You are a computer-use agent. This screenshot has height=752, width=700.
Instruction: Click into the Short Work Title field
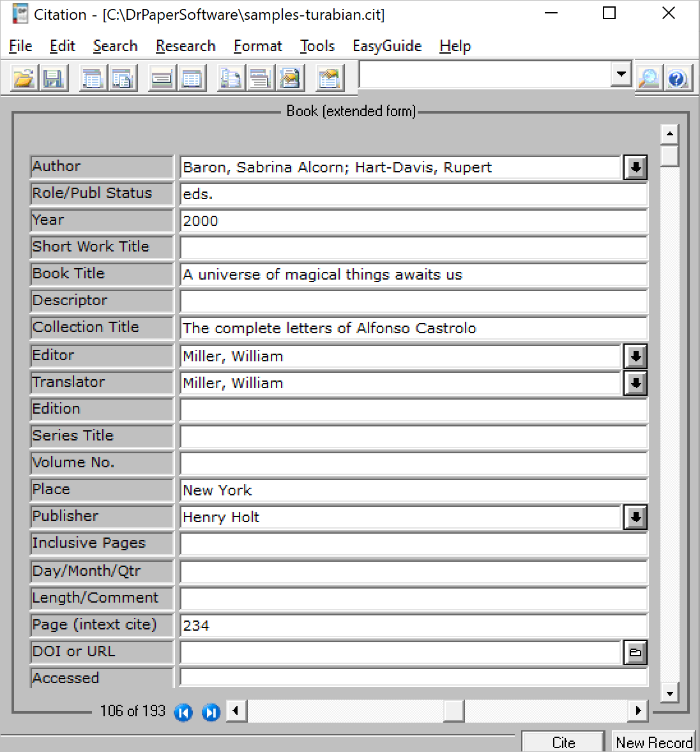413,248
